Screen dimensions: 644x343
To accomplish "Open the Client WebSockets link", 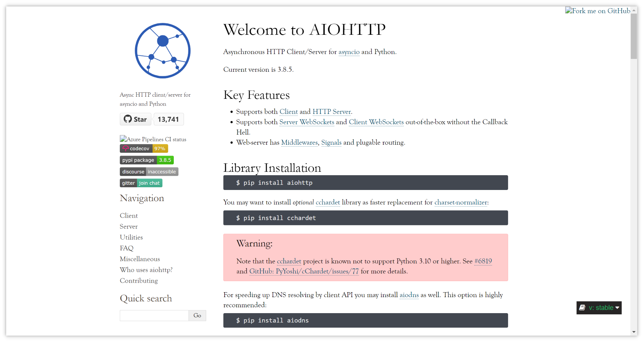I will tap(376, 122).
